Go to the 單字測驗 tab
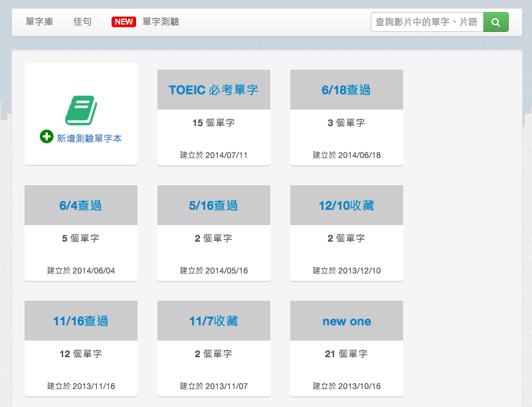This screenshot has height=407, width=532. [161, 22]
